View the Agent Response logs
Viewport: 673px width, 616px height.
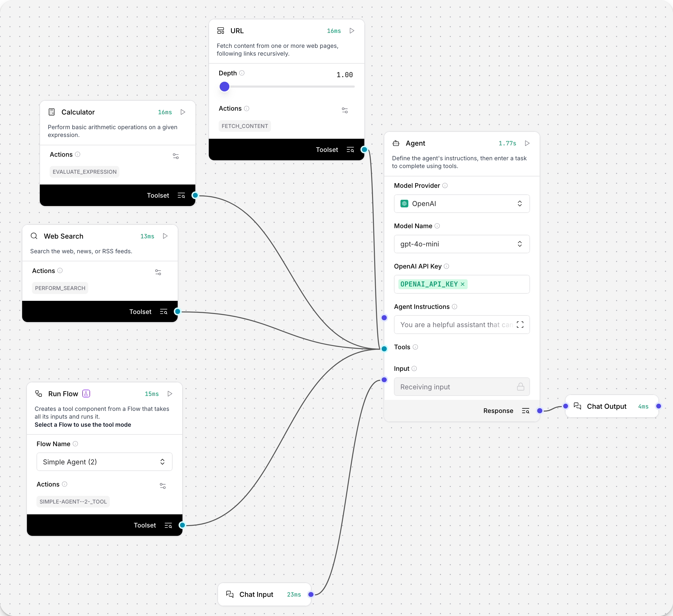(x=525, y=411)
